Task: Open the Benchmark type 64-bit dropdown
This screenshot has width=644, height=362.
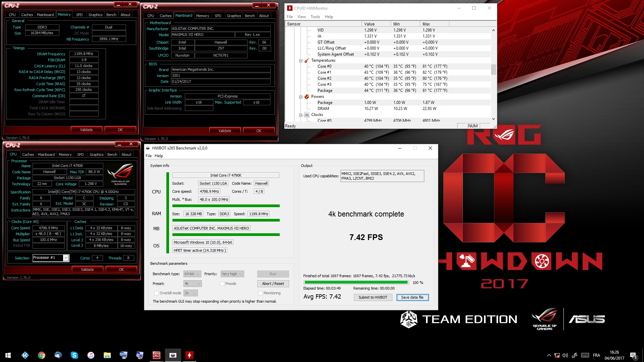Action: tap(192, 274)
